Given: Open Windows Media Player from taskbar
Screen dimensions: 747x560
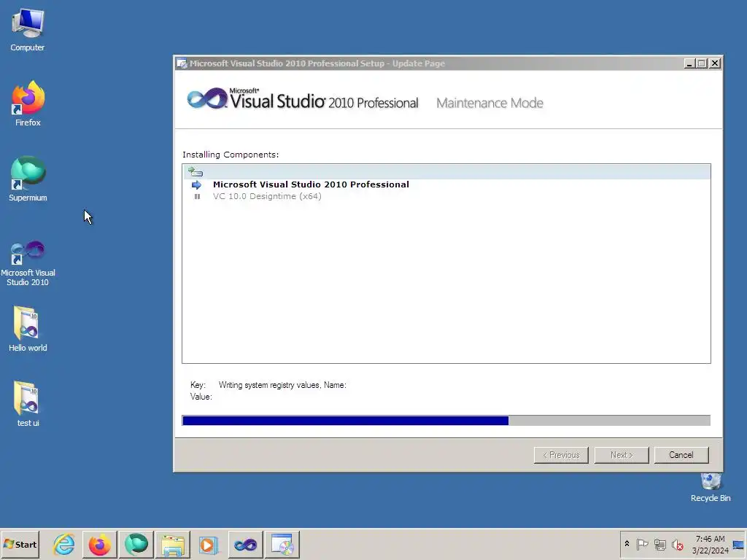Looking at the screenshot, I should 209,544.
